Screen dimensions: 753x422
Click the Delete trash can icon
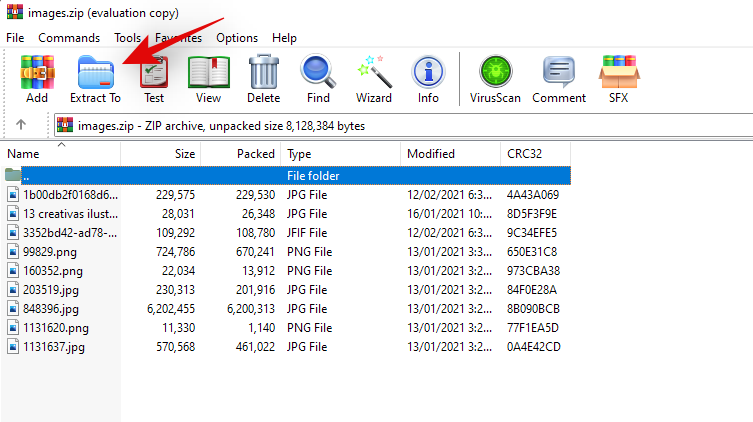264,72
